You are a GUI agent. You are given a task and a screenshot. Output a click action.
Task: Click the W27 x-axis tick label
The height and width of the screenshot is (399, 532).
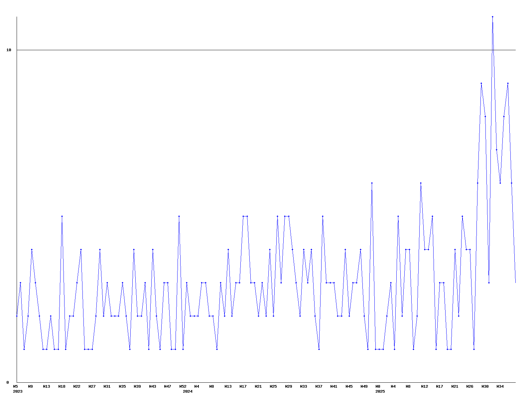pyautogui.click(x=92, y=386)
